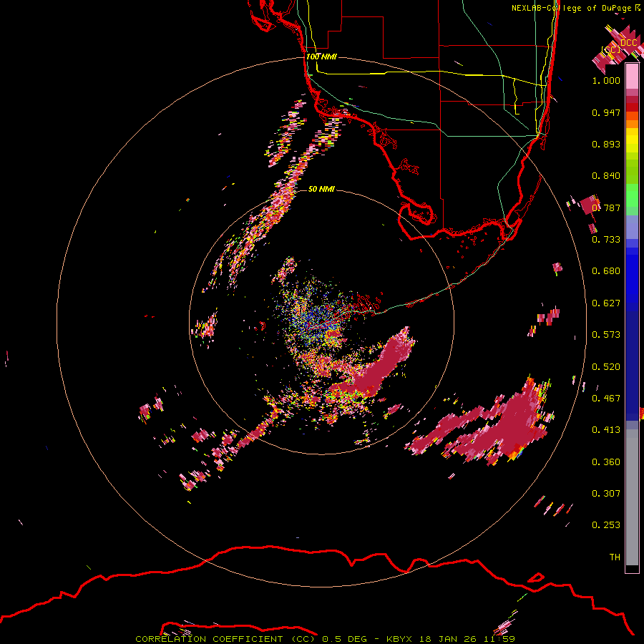Click the 0.360 legend value
This screenshot has width=644, height=644.
(606, 462)
